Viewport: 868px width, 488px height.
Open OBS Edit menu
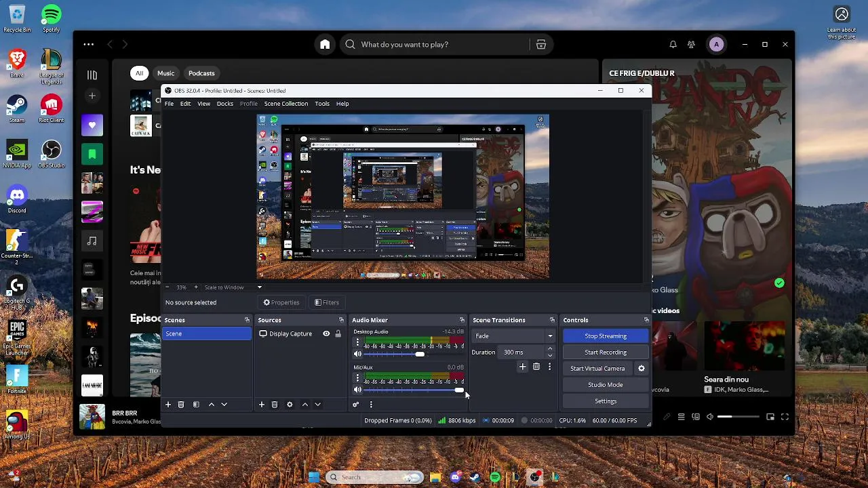tap(185, 104)
